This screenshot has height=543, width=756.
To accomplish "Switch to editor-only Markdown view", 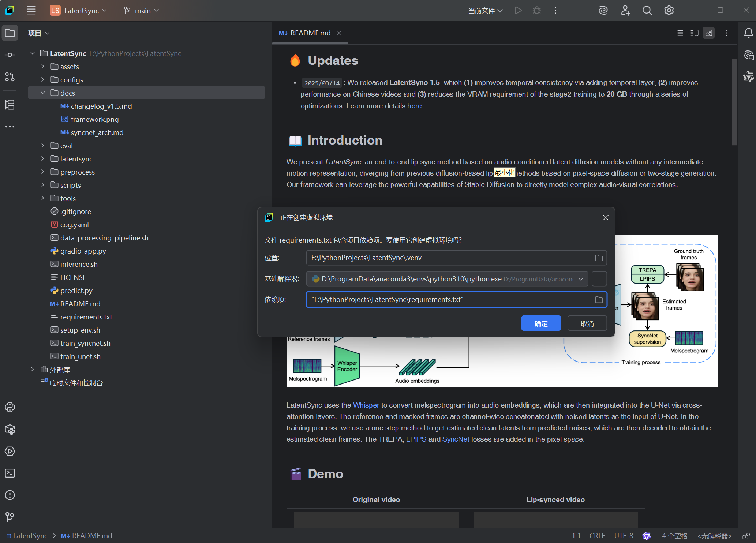I will pyautogui.click(x=680, y=33).
